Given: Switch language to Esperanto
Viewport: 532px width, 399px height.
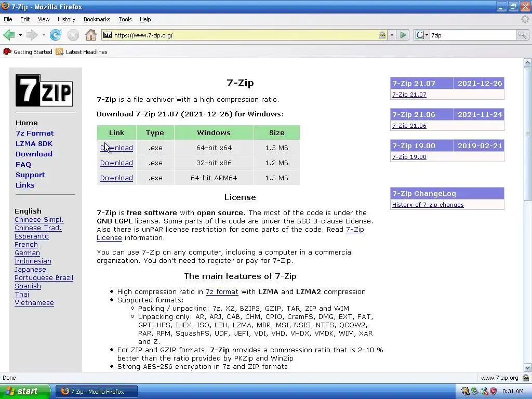Looking at the screenshot, I should pos(32,236).
